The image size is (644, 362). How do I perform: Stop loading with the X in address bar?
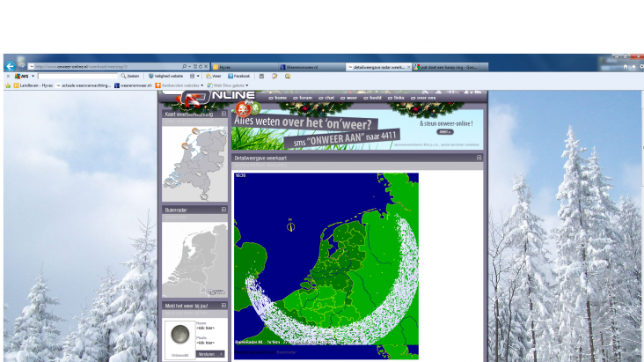point(206,66)
